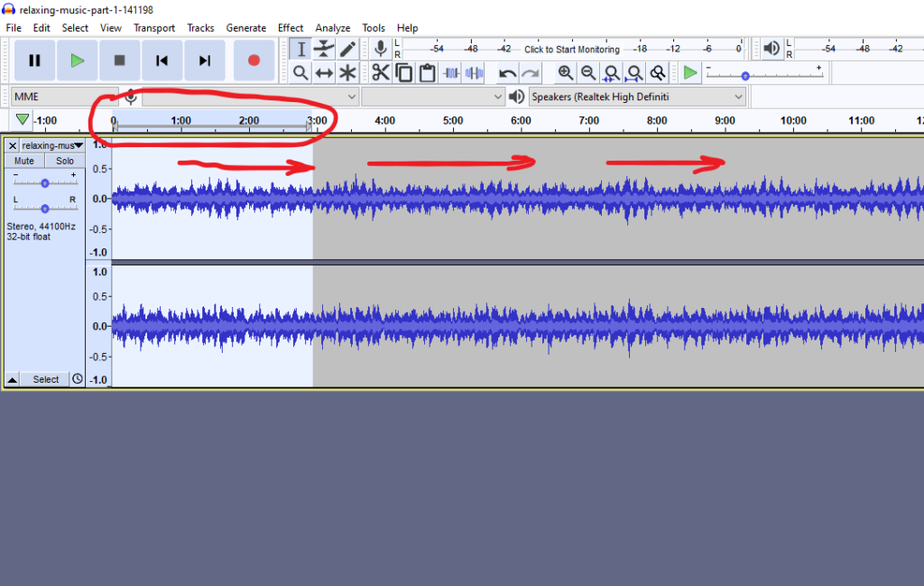Pick the Draw pencil tool
This screenshot has height=586, width=924.
coord(347,49)
